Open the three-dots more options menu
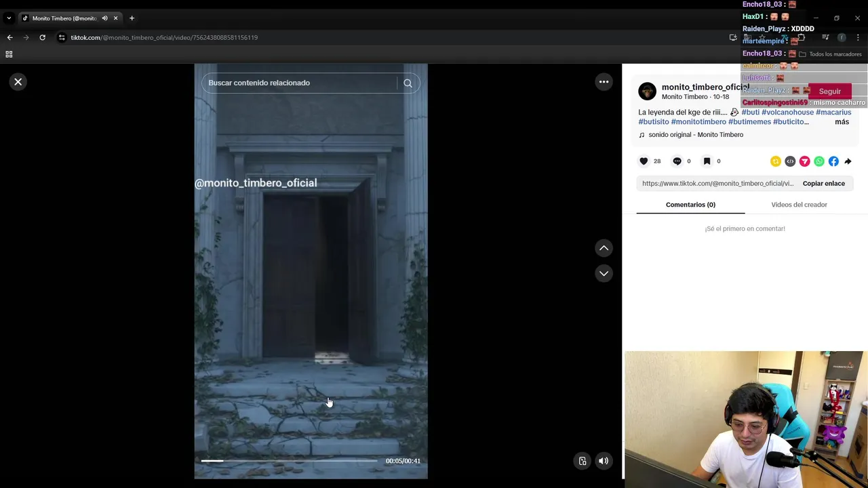Screen dimensions: 868x488 pos(604,82)
